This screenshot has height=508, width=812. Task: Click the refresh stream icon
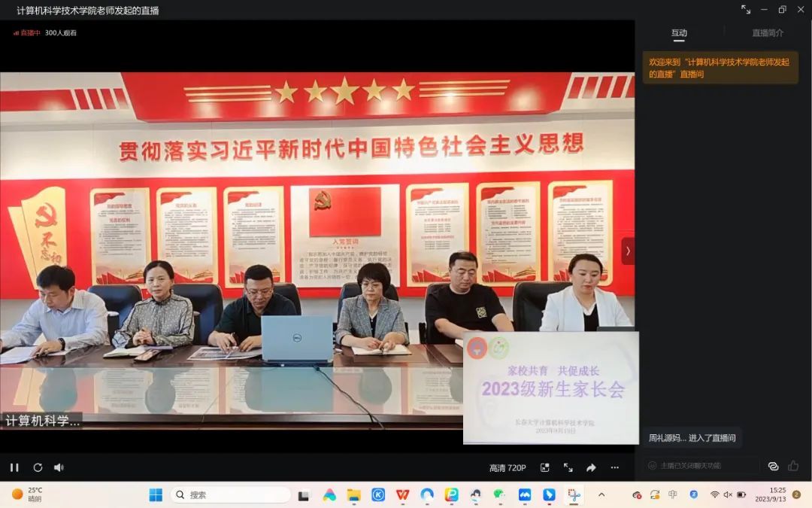pos(38,467)
